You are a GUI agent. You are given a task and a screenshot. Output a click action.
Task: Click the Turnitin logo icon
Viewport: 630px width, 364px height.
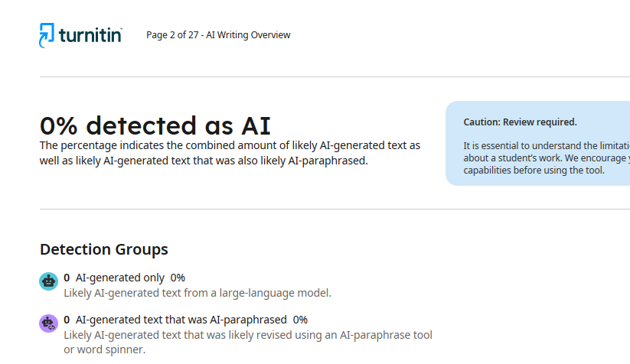pos(47,35)
